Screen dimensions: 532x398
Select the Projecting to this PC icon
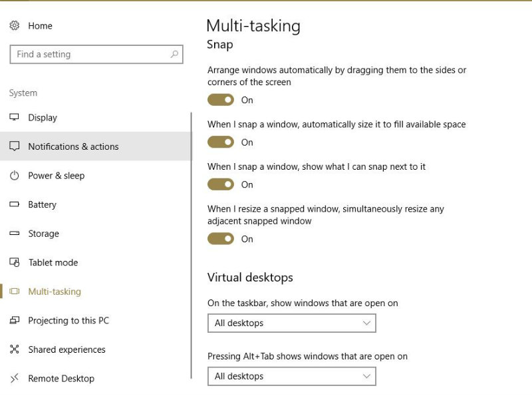pos(15,320)
